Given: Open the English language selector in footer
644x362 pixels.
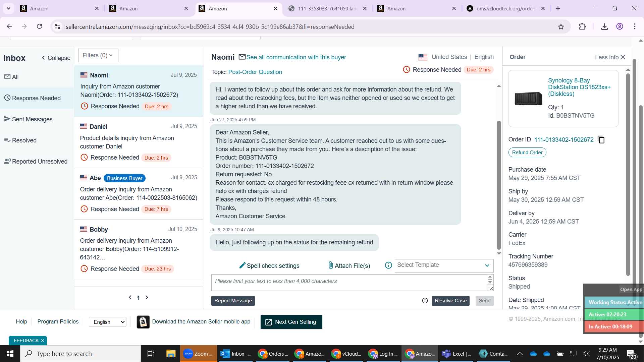Looking at the screenshot, I should (x=108, y=322).
